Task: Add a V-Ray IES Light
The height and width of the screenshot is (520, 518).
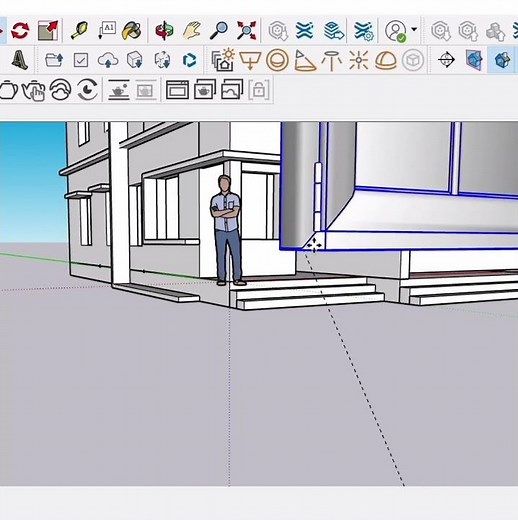Action: click(331, 61)
